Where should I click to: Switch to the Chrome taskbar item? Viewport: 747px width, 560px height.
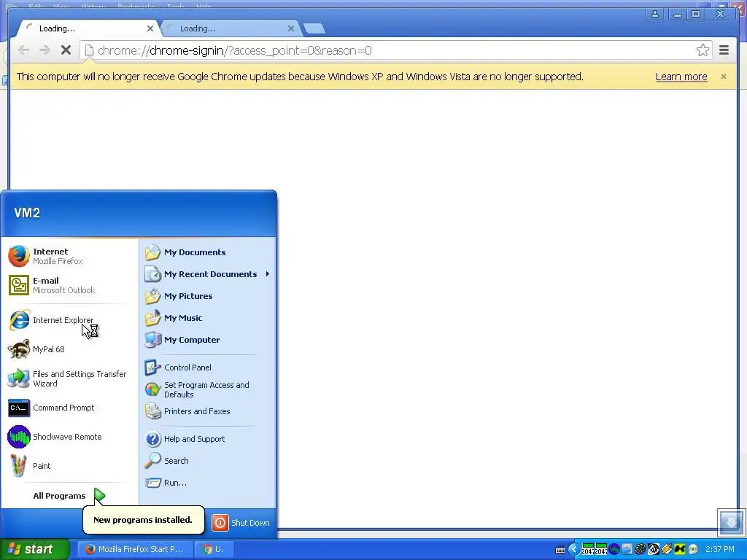pyautogui.click(x=213, y=549)
